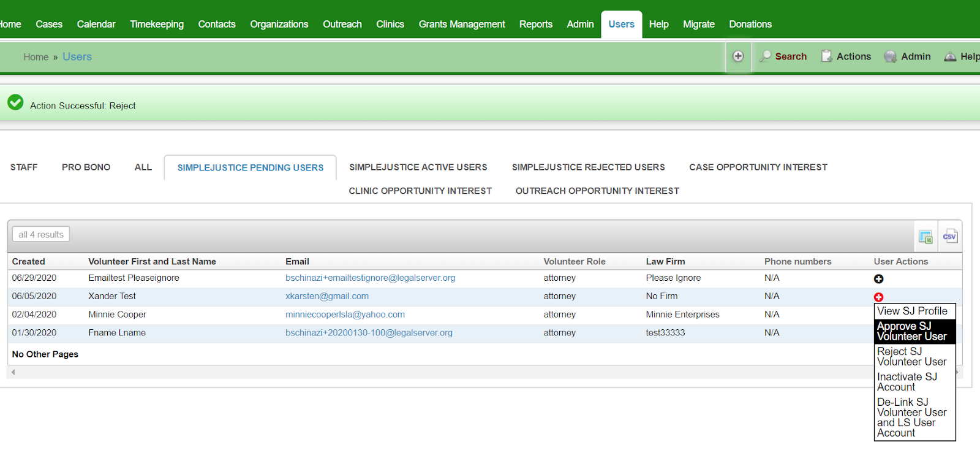Click Phone numbers column header
The image size is (980, 450).
coord(797,261)
